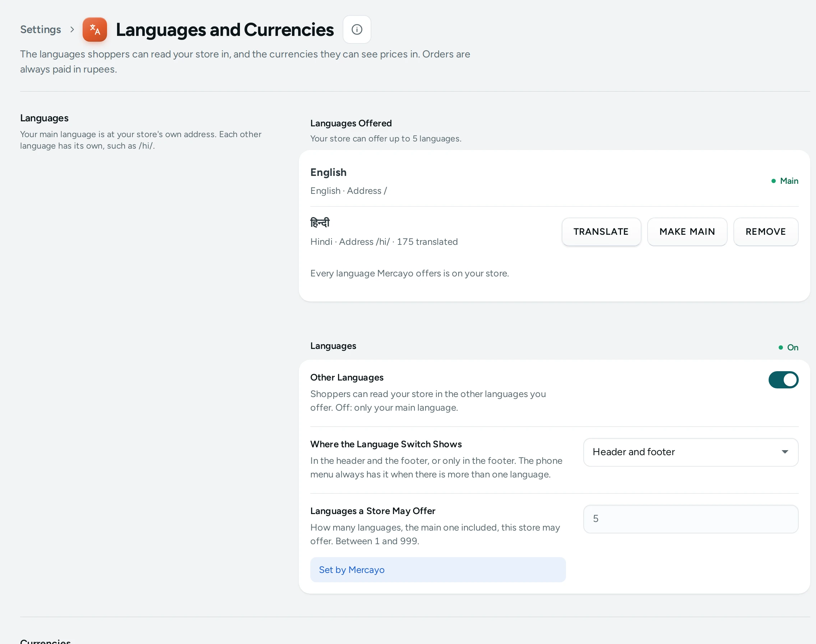This screenshot has height=644, width=816.
Task: Click the English · Address / text
Action: (x=348, y=191)
